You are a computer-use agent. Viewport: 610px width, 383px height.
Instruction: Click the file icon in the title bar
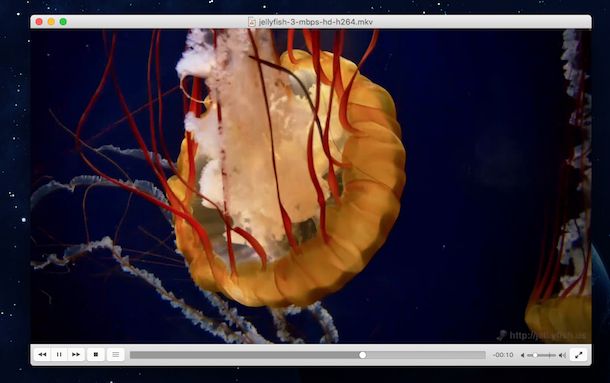click(252, 22)
